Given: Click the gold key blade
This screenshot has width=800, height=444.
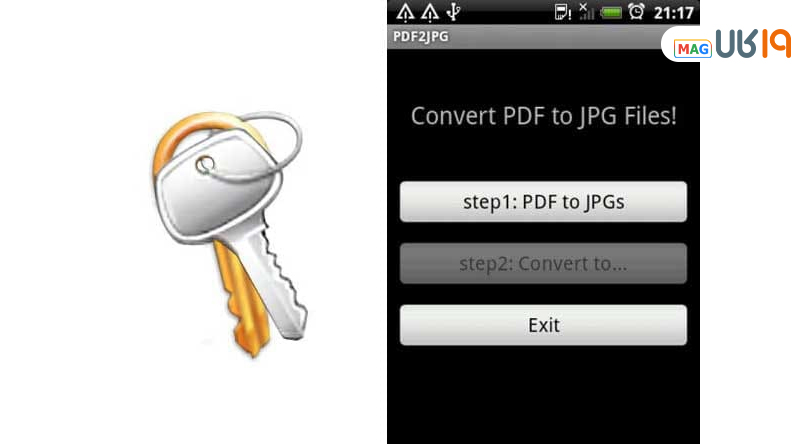Looking at the screenshot, I should point(242,299).
